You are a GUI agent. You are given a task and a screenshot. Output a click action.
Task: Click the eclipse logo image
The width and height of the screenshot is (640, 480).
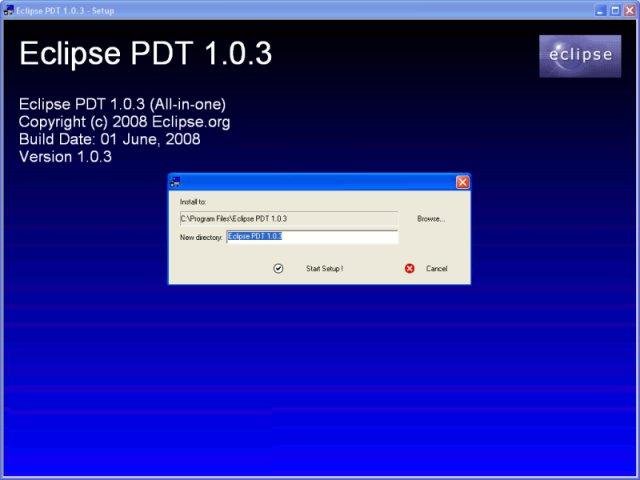click(x=580, y=56)
